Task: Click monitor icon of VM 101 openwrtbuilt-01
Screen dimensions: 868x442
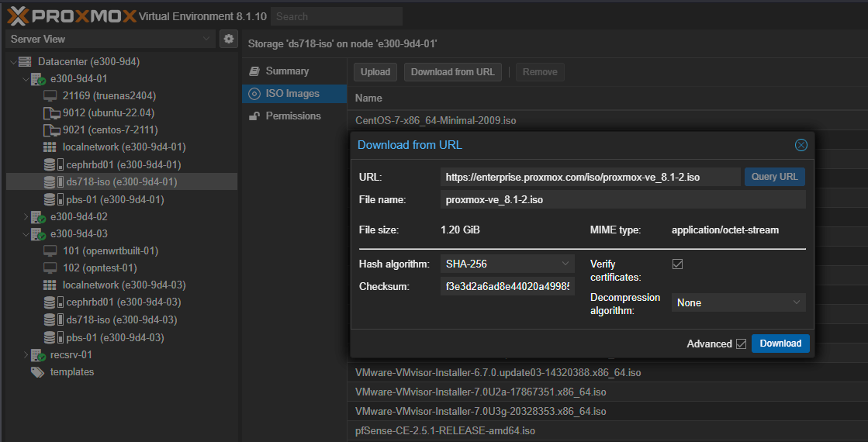Action: click(50, 251)
